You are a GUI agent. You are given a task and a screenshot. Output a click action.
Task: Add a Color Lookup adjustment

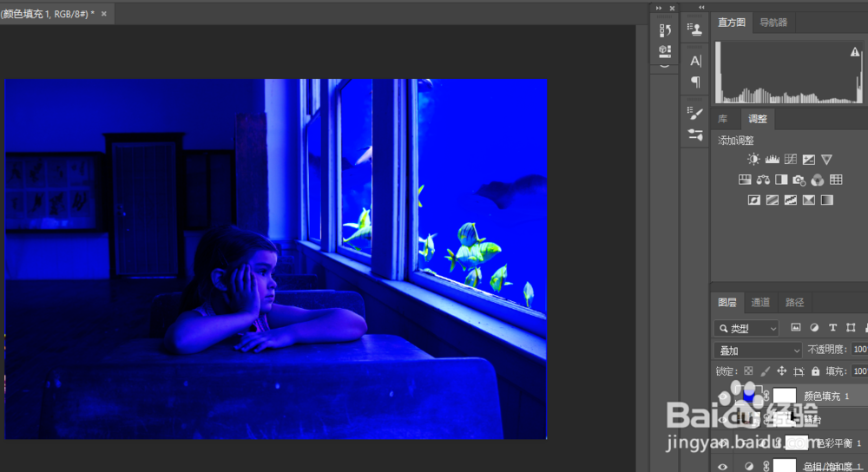[x=836, y=180]
